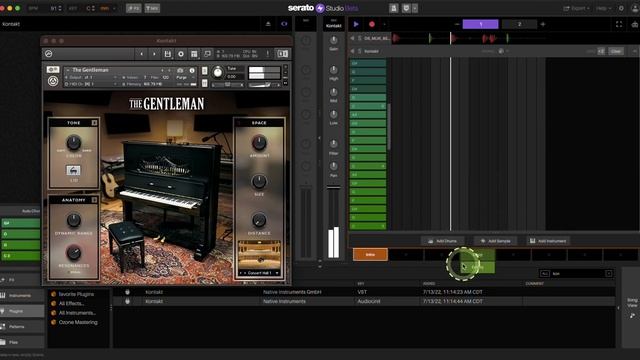Screen dimensions: 640x360
Task: Turn the Space DISTANCE knob
Action: coord(259,220)
